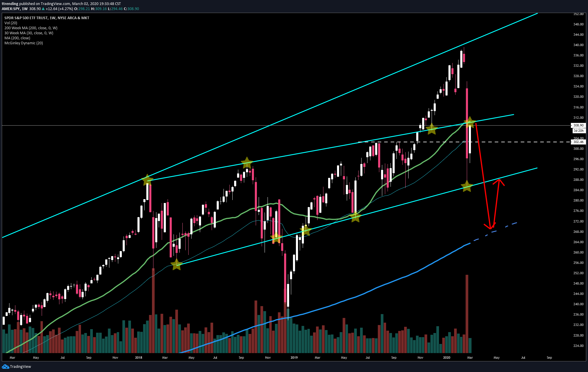The image size is (588, 372).
Task: Click the 224.00 price axis label
Action: pos(578,346)
